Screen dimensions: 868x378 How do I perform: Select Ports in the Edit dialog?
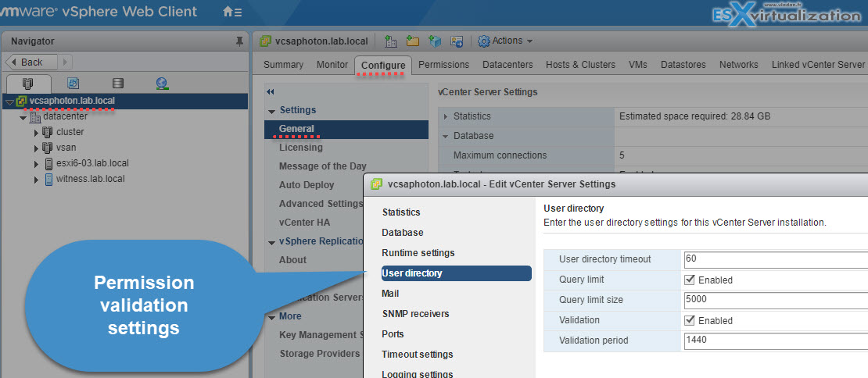coord(393,333)
